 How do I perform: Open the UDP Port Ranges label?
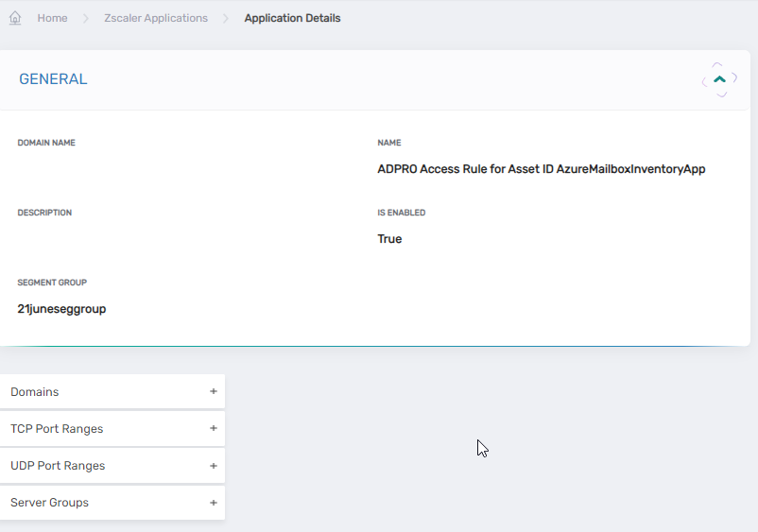click(58, 466)
